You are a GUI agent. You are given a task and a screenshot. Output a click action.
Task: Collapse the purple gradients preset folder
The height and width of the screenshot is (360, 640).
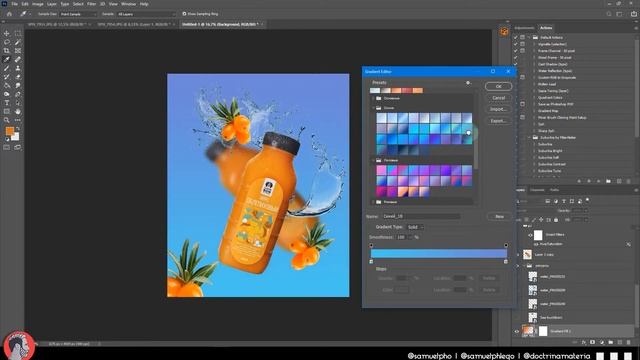(373, 160)
